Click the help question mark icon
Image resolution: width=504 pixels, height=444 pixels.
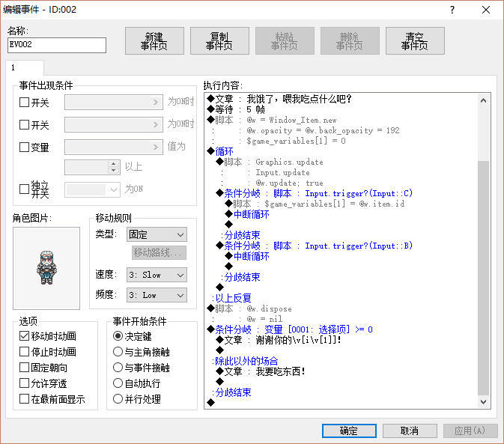(452, 10)
